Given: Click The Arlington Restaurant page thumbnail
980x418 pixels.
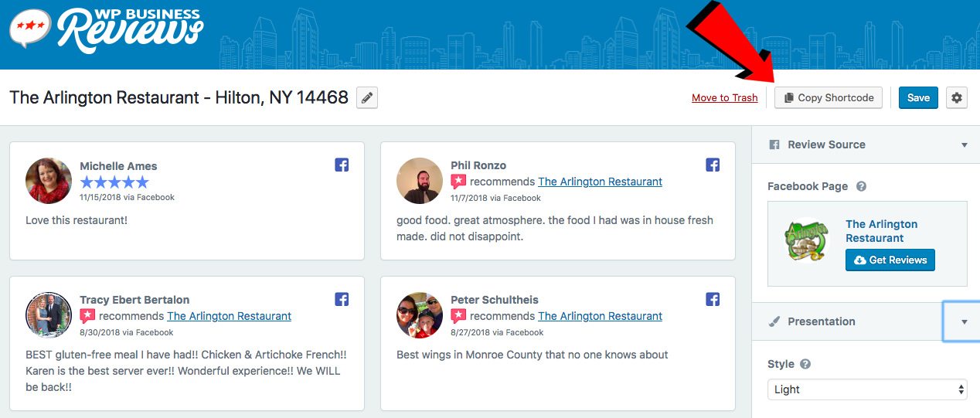Looking at the screenshot, I should pyautogui.click(x=807, y=242).
